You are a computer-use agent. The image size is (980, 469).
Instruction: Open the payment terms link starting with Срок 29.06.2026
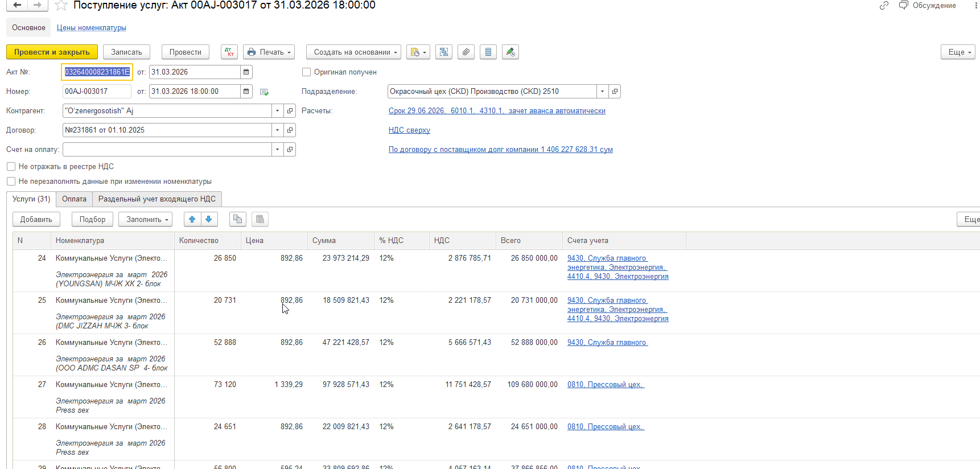point(497,111)
